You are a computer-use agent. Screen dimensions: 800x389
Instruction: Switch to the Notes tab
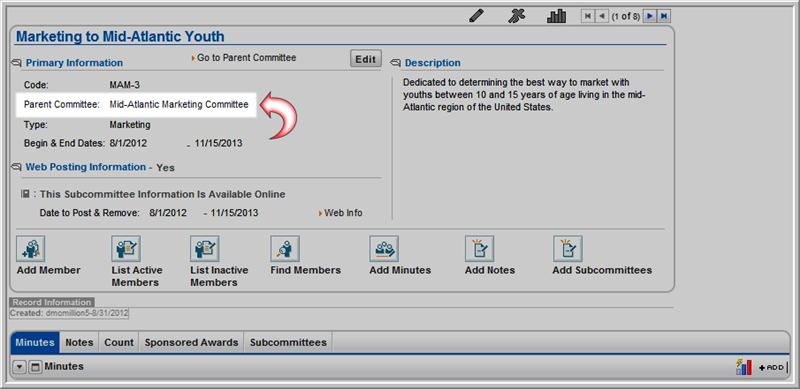pyautogui.click(x=80, y=343)
